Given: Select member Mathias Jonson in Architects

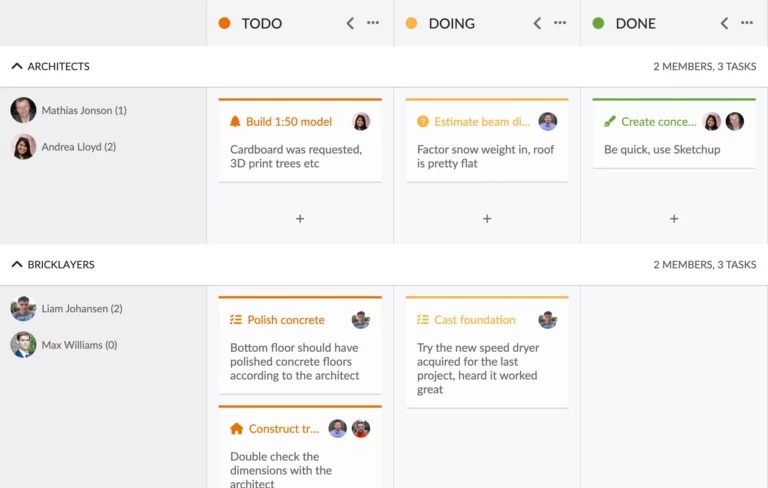Looking at the screenshot, I should 83,110.
